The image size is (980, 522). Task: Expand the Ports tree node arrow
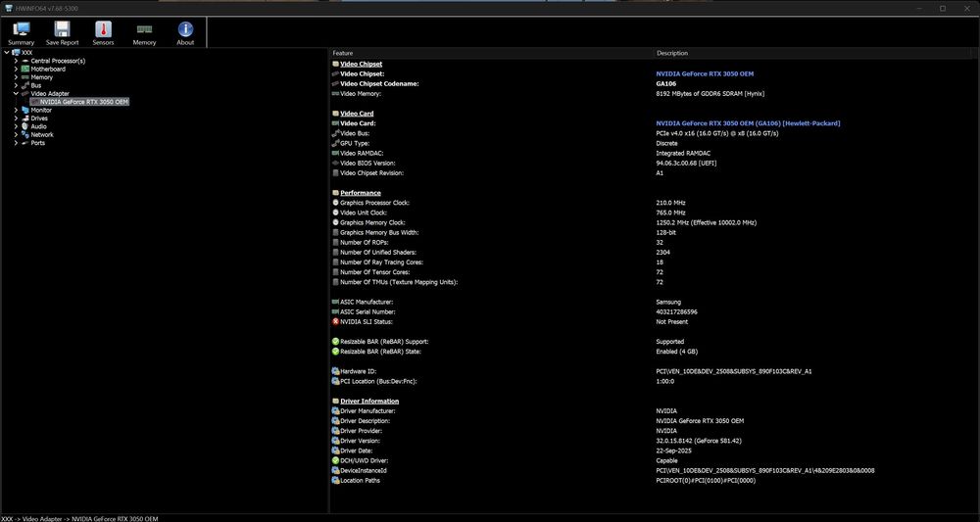[x=16, y=142]
